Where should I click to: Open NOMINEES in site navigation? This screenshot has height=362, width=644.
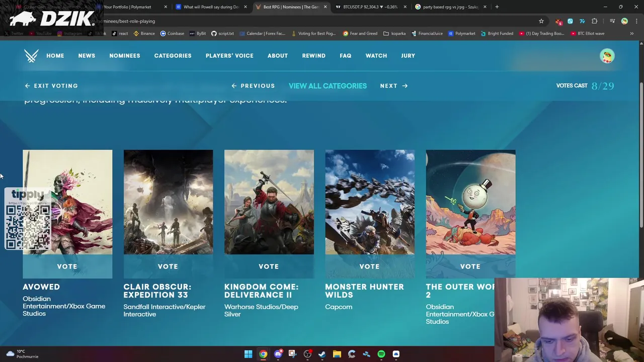pyautogui.click(x=125, y=56)
